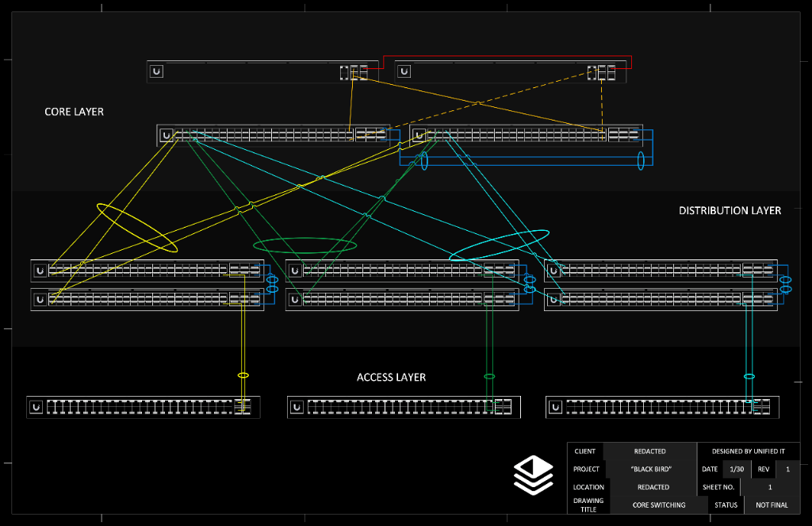
Task: Click the small green ellipse above middle access switch
Action: coord(489,377)
